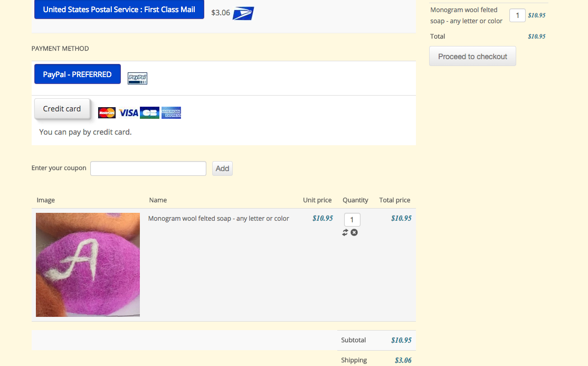
Task: Click the American Express logo
Action: pos(171,112)
